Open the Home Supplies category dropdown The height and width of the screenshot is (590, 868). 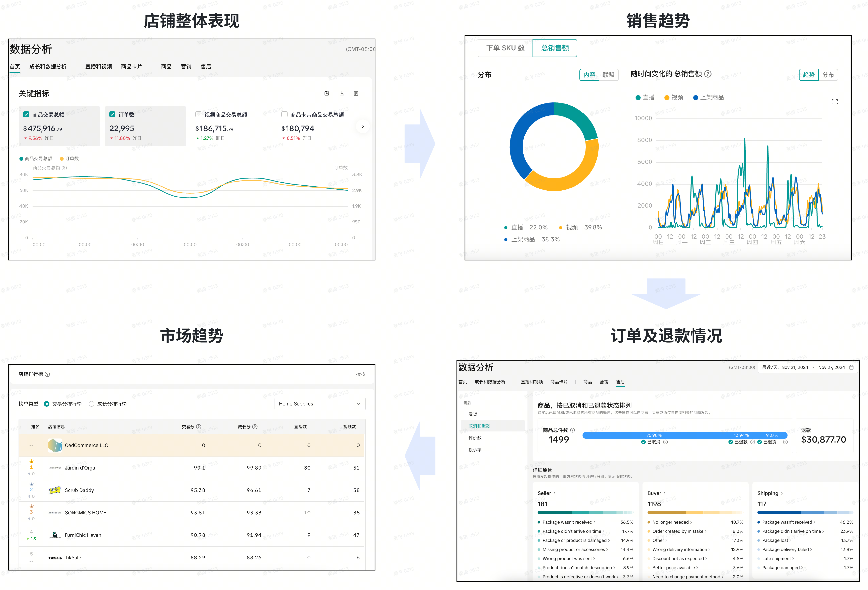coord(320,404)
